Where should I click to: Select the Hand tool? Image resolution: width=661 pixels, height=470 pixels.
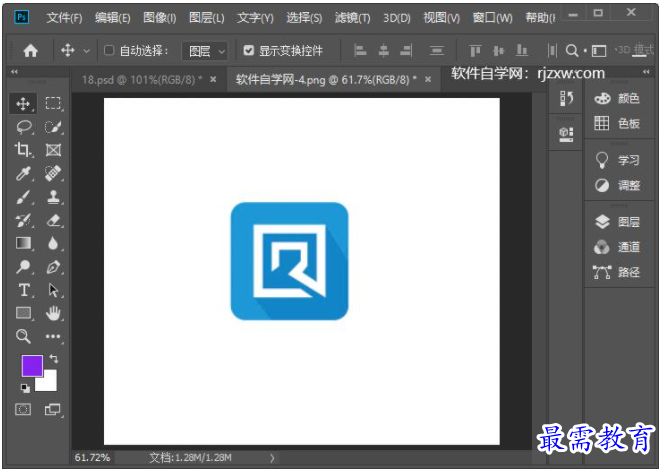click(x=53, y=313)
